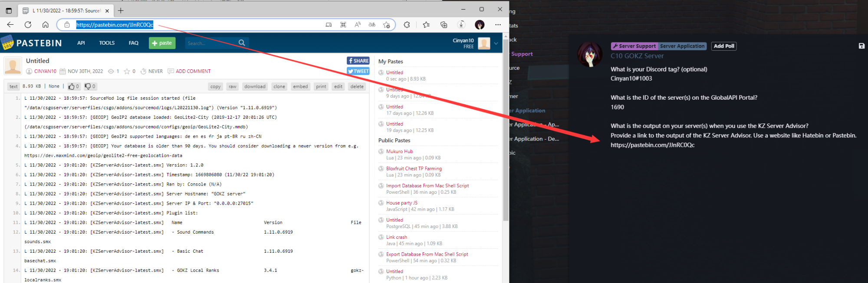Click Add Poll button in forum post
Screen dimensions: 868x283
(x=724, y=46)
